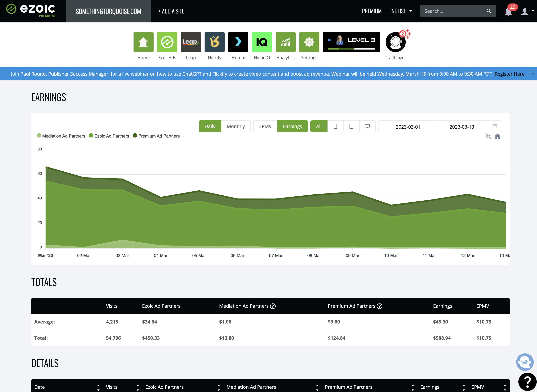This screenshot has width=537, height=392.
Task: Click the end date 2023-03-13 field
Action: [462, 127]
